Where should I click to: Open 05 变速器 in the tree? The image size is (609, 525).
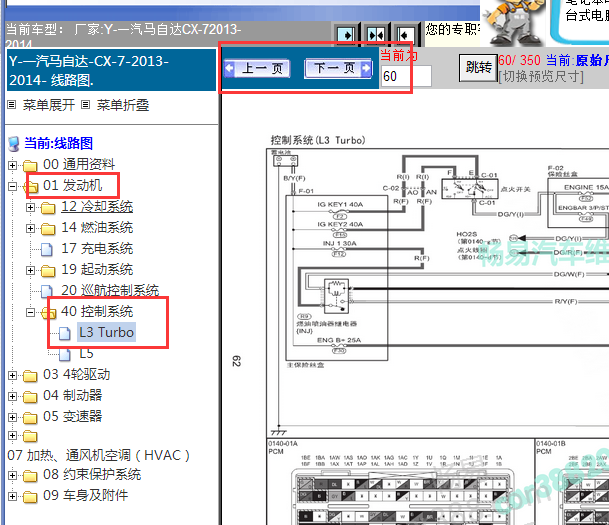[73, 416]
